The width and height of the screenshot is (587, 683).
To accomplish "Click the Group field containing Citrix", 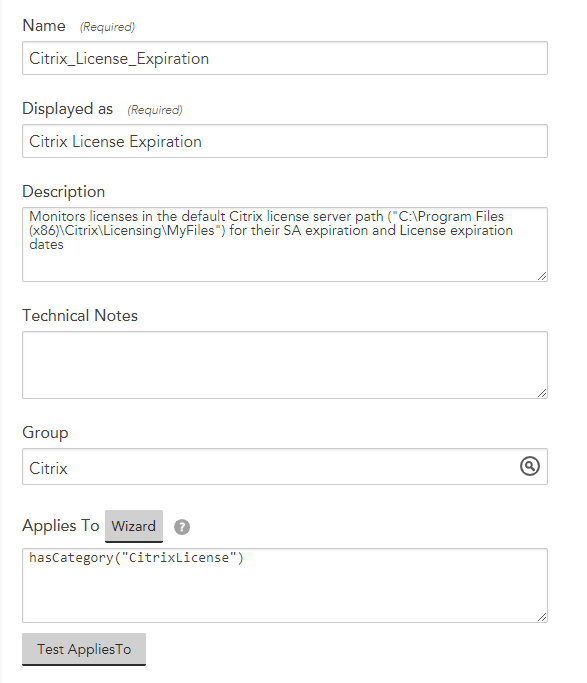I will click(285, 467).
